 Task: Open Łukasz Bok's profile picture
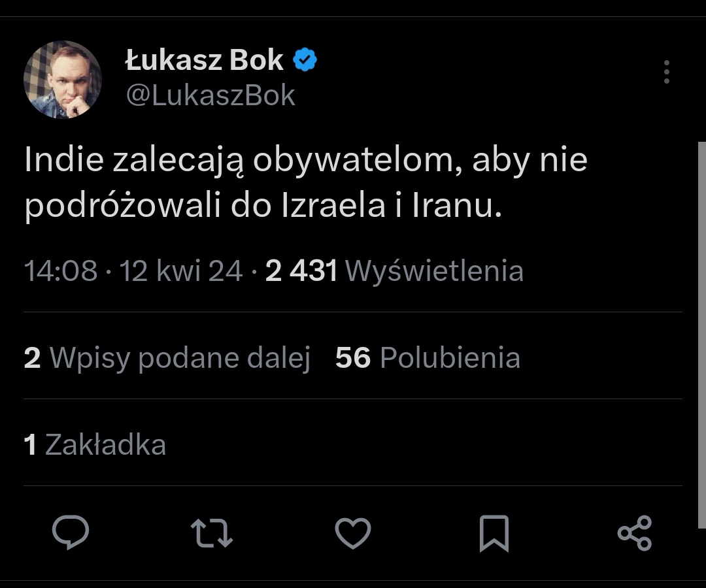click(x=63, y=80)
